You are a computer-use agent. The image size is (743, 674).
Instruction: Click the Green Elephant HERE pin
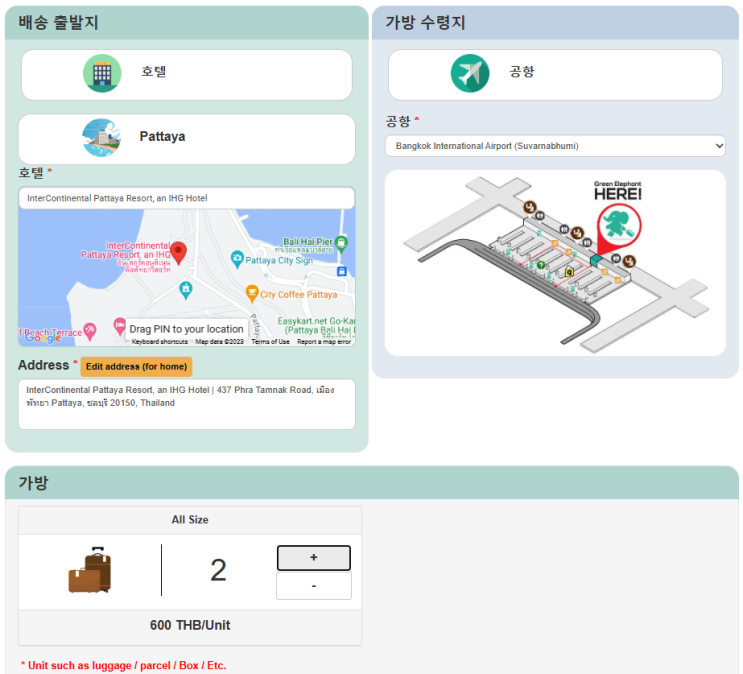[x=618, y=227]
